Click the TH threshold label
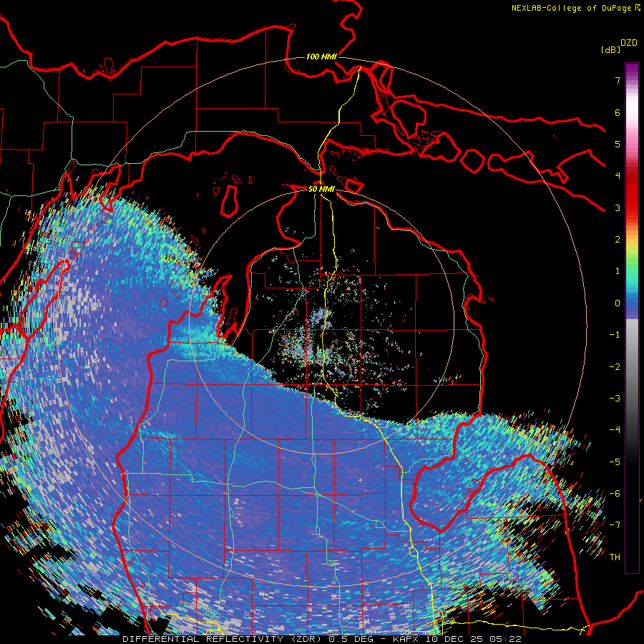This screenshot has width=644, height=644. 615,557
